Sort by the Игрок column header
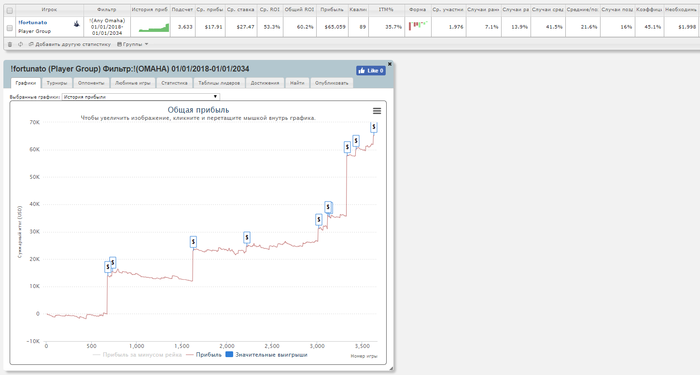 coord(49,9)
